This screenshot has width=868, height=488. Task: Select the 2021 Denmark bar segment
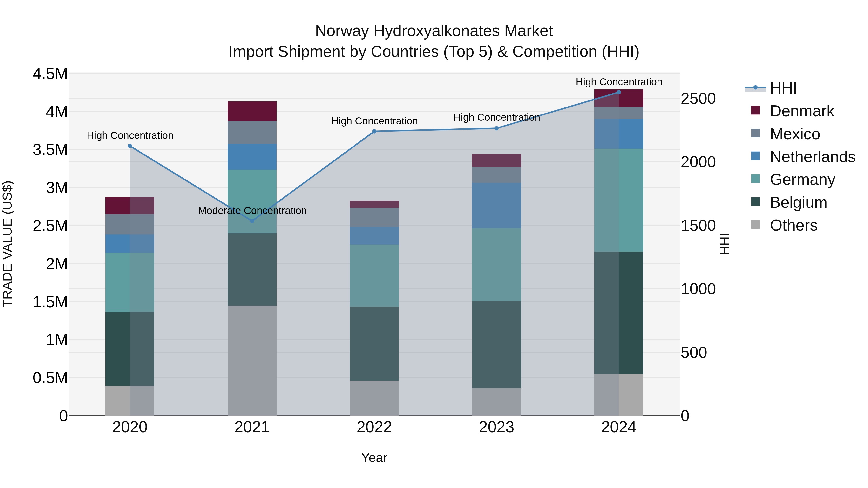coord(252,112)
